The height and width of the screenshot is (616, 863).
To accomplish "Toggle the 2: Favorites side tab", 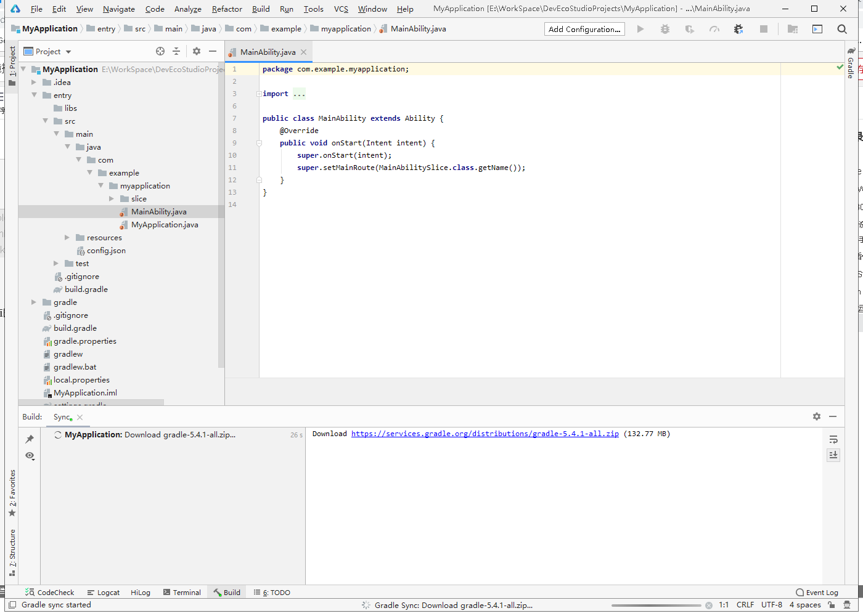I will tap(12, 493).
